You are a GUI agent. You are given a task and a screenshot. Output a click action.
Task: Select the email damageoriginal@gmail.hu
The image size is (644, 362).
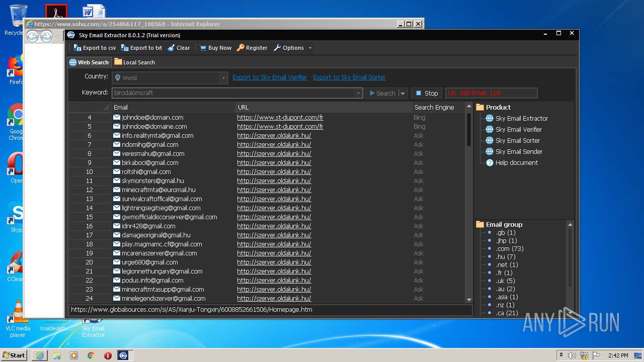pyautogui.click(x=156, y=235)
